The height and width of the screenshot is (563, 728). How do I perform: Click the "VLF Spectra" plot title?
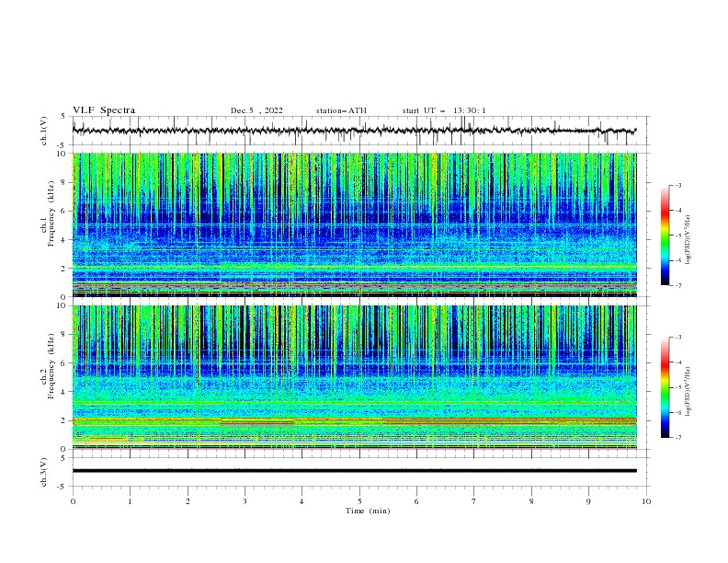[x=104, y=110]
